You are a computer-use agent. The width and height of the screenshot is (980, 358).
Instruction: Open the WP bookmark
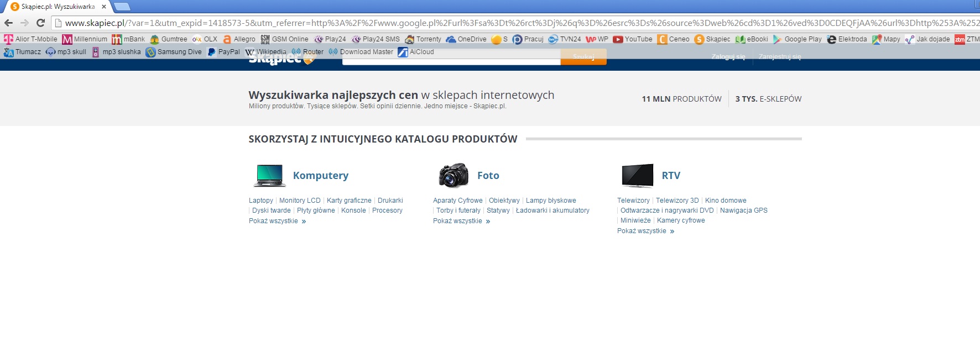(597, 39)
